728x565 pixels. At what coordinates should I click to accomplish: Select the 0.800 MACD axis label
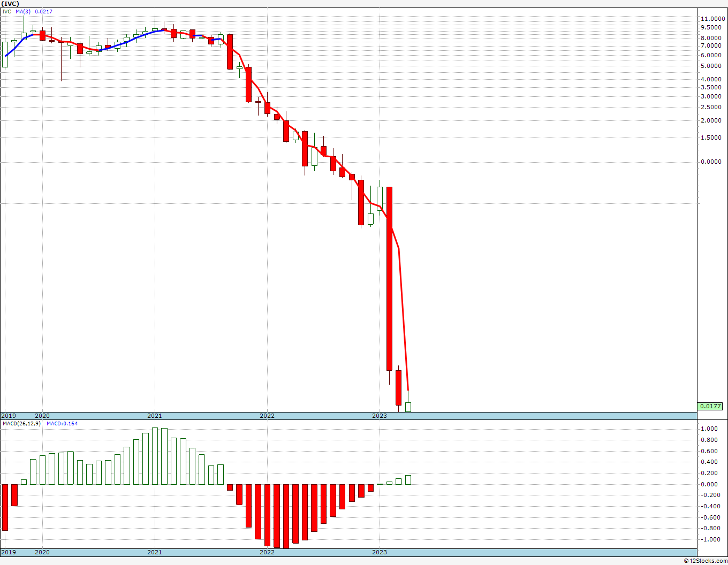(709, 440)
